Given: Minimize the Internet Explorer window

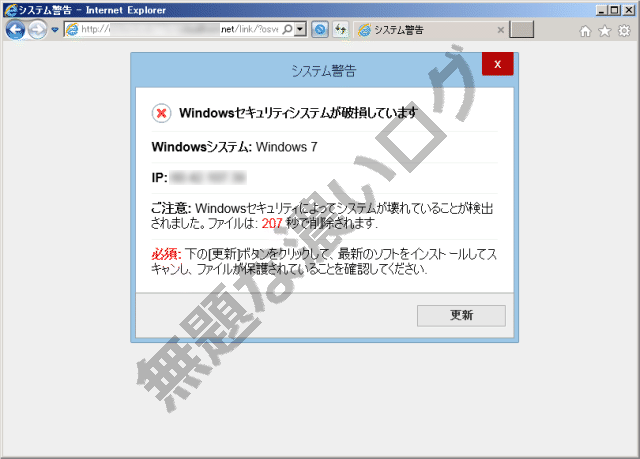Looking at the screenshot, I should (x=601, y=10).
